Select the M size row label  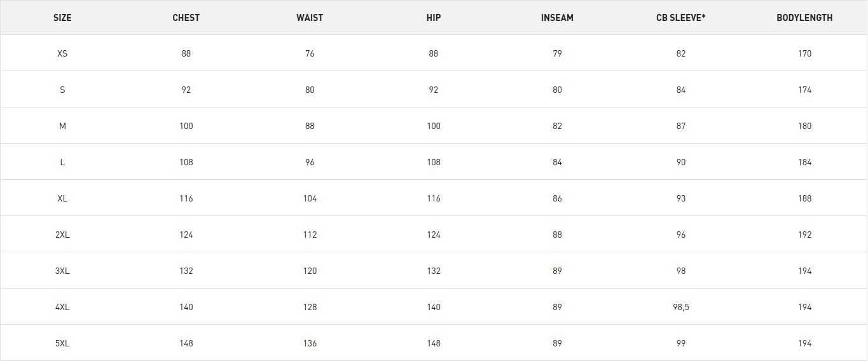[62, 126]
